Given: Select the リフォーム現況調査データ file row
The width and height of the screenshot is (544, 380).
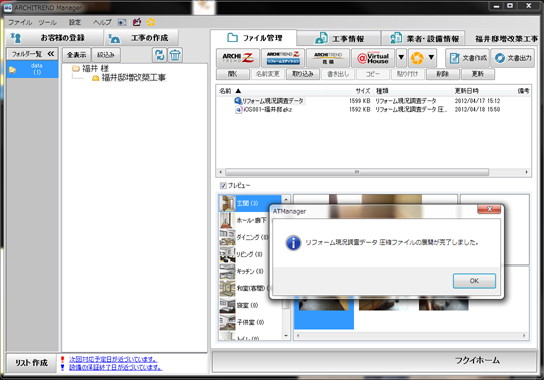Looking at the screenshot, I should point(373,101).
